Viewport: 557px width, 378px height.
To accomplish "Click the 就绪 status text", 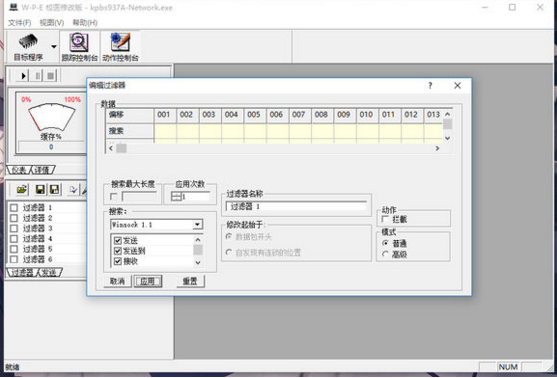I will 12,367.
